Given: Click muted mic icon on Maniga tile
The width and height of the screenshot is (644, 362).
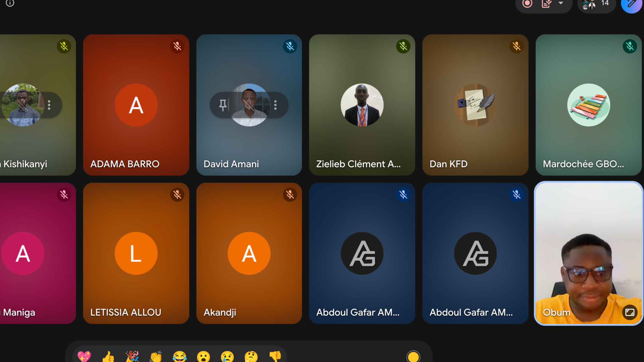Looking at the screenshot, I should pyautogui.click(x=64, y=195).
